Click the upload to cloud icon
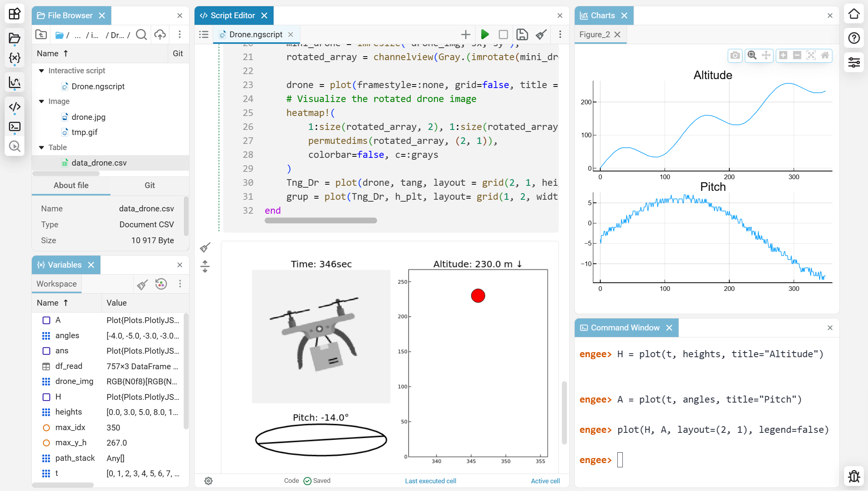Viewport: 868px width, 491px height. (x=160, y=35)
